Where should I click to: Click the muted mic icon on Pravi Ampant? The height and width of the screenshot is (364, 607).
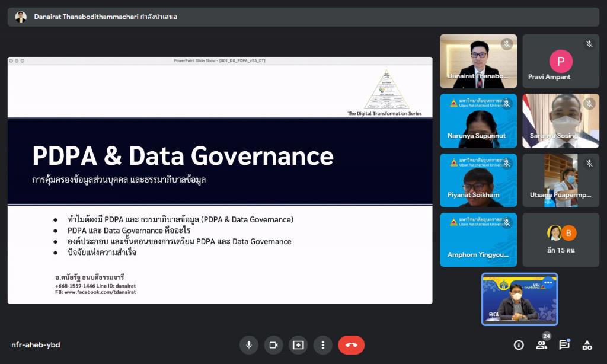(589, 44)
